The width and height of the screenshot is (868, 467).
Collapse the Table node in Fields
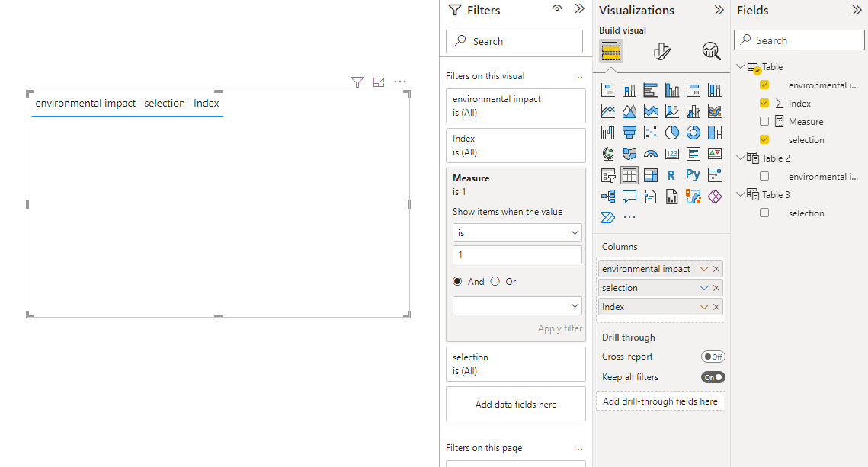741,66
